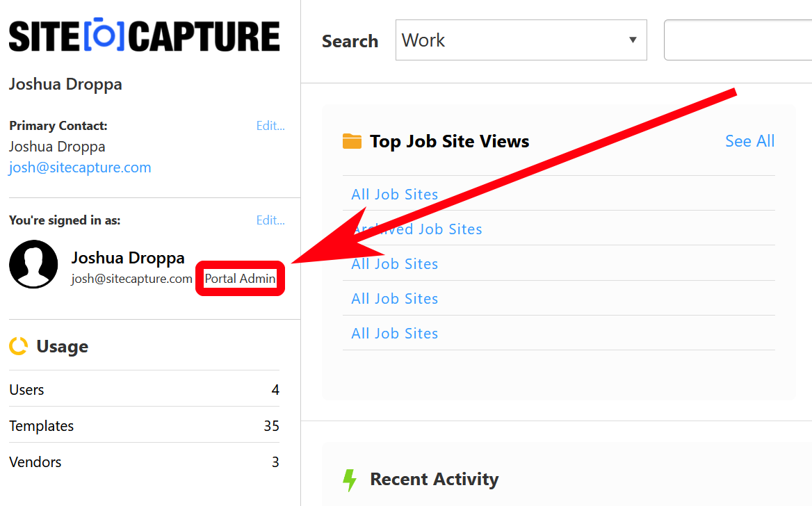Viewport: 812px width, 506px height.
Task: Edit the signed-in user details
Action: coord(270,220)
